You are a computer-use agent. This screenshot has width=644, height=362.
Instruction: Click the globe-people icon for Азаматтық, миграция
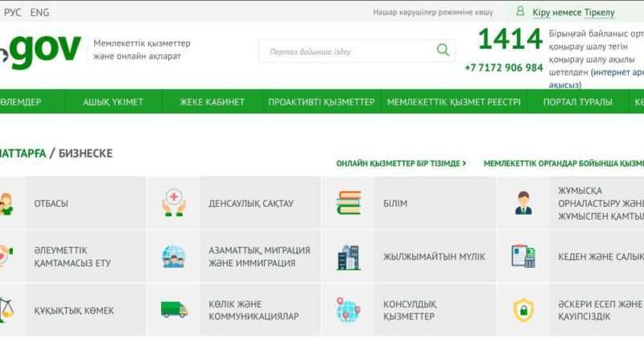pyautogui.click(x=174, y=257)
